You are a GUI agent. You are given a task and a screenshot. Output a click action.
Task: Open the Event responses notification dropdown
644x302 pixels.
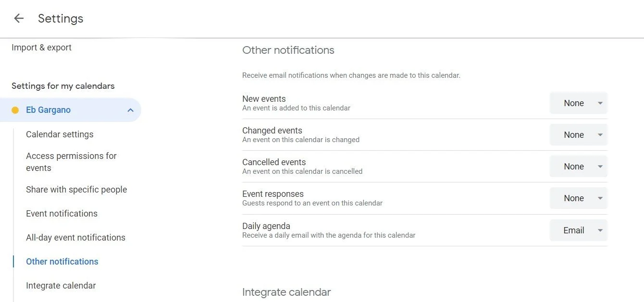[x=579, y=198]
